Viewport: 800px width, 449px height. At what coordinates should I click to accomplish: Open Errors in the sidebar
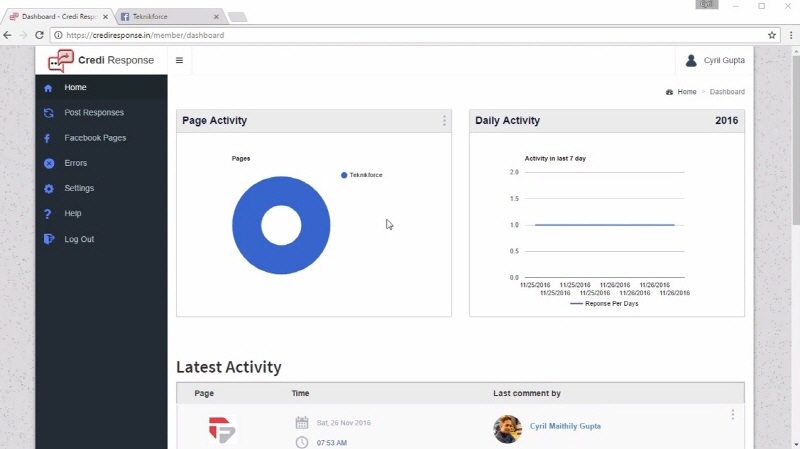pos(101,163)
